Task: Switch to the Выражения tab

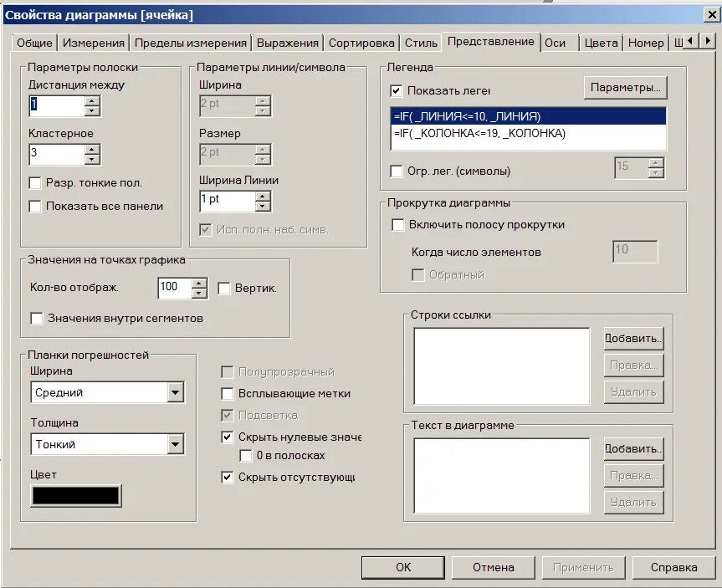Action: pos(287,43)
